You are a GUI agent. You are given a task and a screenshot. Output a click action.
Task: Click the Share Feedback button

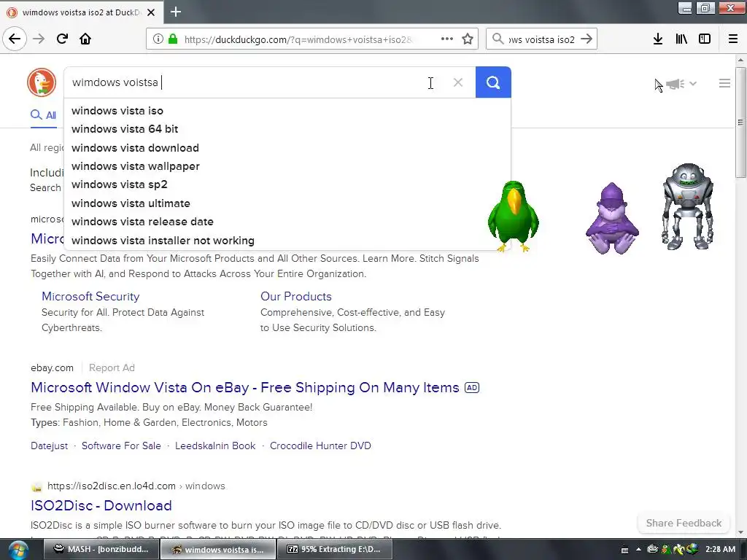pyautogui.click(x=684, y=524)
